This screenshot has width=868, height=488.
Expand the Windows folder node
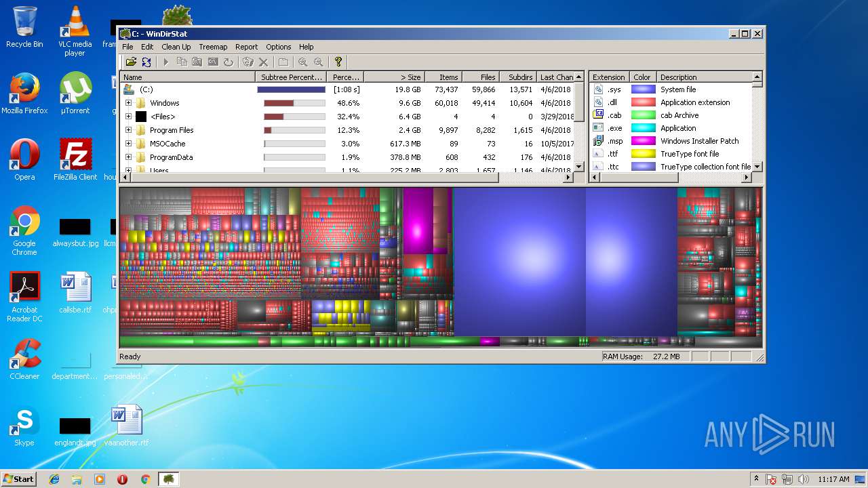click(128, 103)
